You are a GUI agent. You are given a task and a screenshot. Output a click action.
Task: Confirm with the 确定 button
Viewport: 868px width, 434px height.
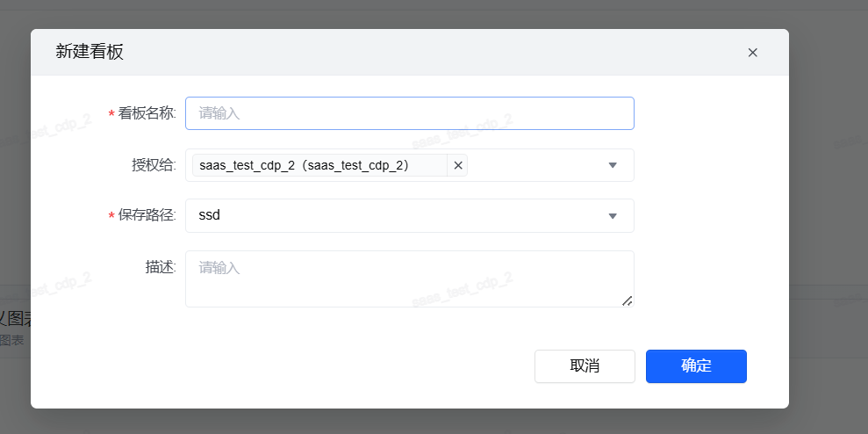[x=696, y=366]
